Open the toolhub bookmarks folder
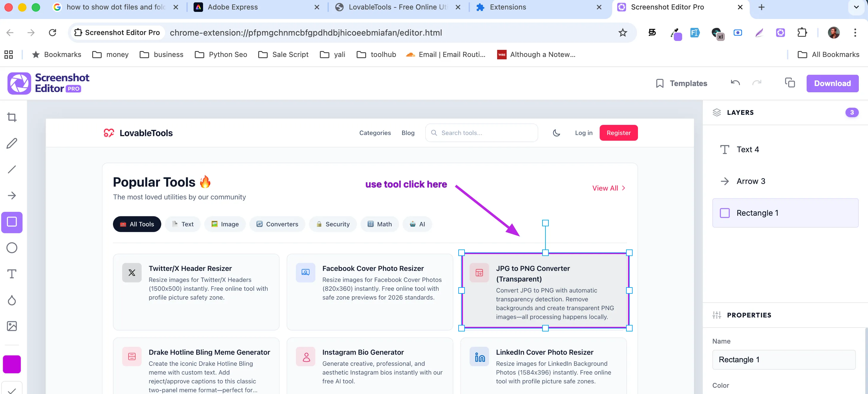This screenshot has height=394, width=868. [x=376, y=54]
